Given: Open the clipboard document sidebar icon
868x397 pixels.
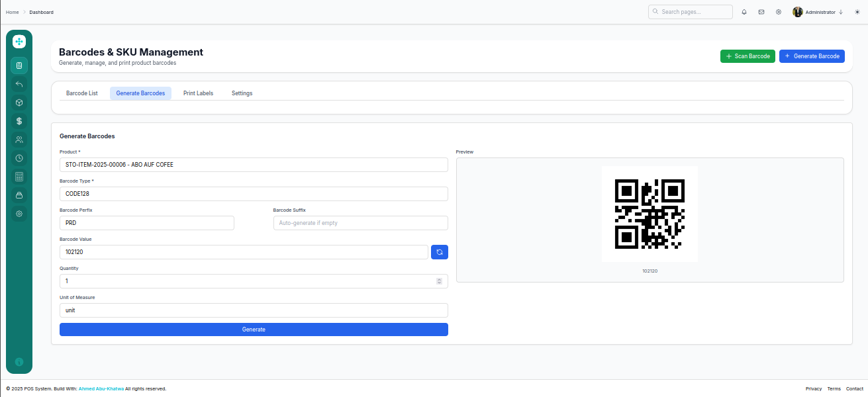Looking at the screenshot, I should click(19, 66).
